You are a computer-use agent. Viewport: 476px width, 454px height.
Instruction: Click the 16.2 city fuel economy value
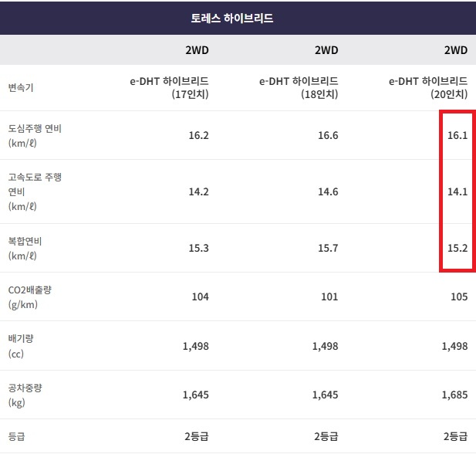pos(198,135)
